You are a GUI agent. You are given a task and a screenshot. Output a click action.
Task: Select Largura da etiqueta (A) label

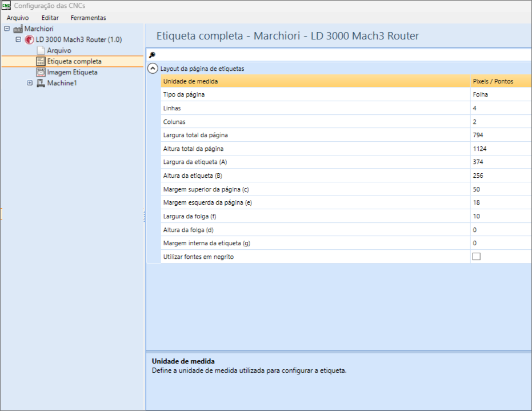(195, 162)
